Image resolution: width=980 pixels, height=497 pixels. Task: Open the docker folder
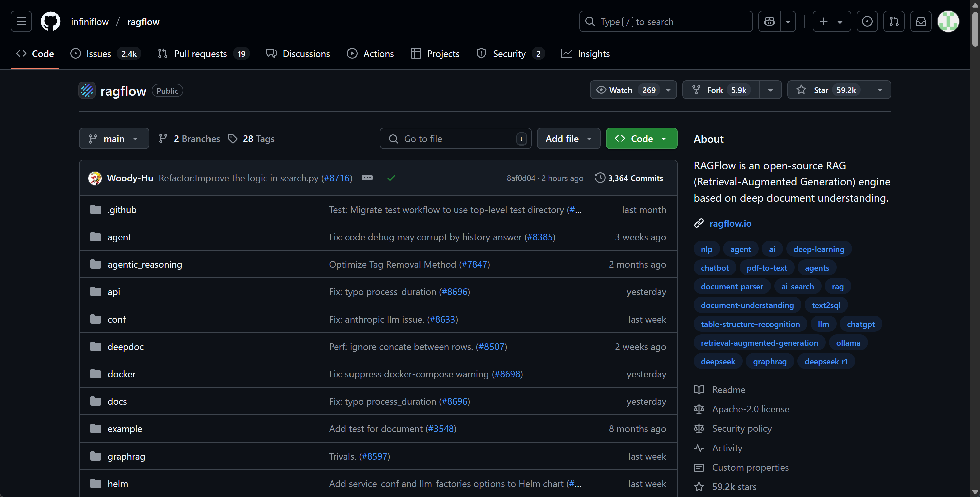pos(121,374)
